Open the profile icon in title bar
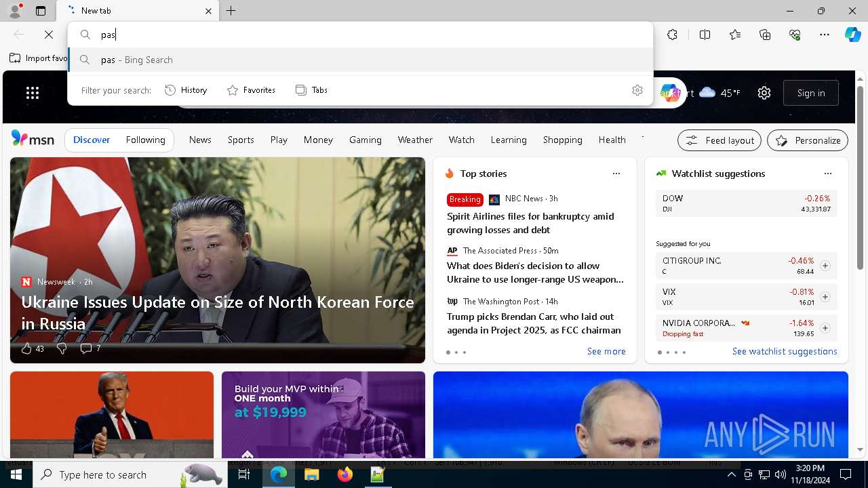 (15, 11)
